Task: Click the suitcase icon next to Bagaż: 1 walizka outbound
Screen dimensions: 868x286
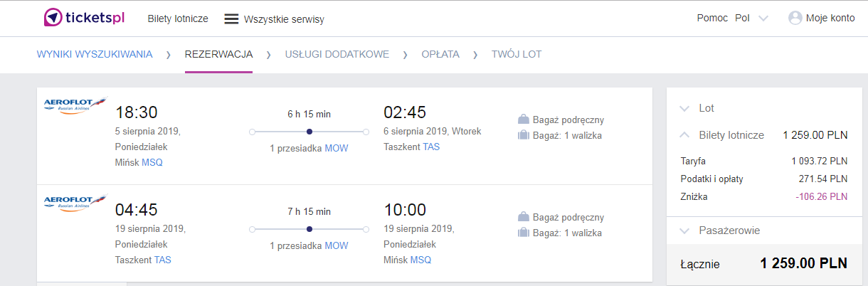Action: click(524, 135)
